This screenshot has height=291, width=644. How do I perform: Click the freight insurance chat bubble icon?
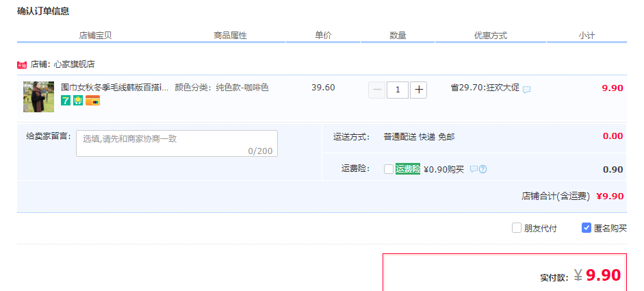(474, 169)
